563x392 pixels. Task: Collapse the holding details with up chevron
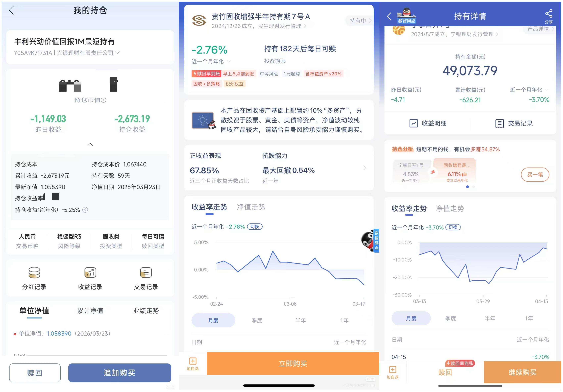(x=90, y=144)
